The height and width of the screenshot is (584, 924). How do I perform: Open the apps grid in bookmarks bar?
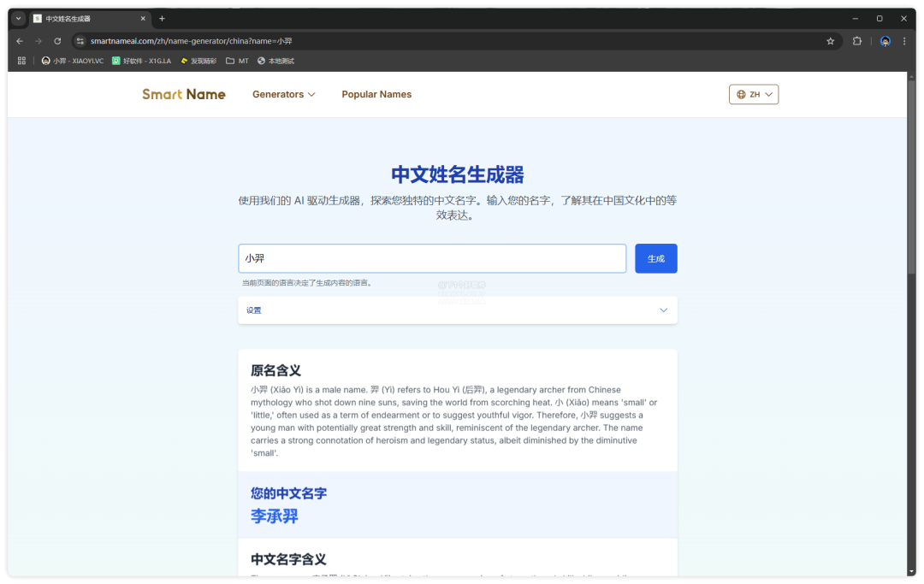pos(21,61)
